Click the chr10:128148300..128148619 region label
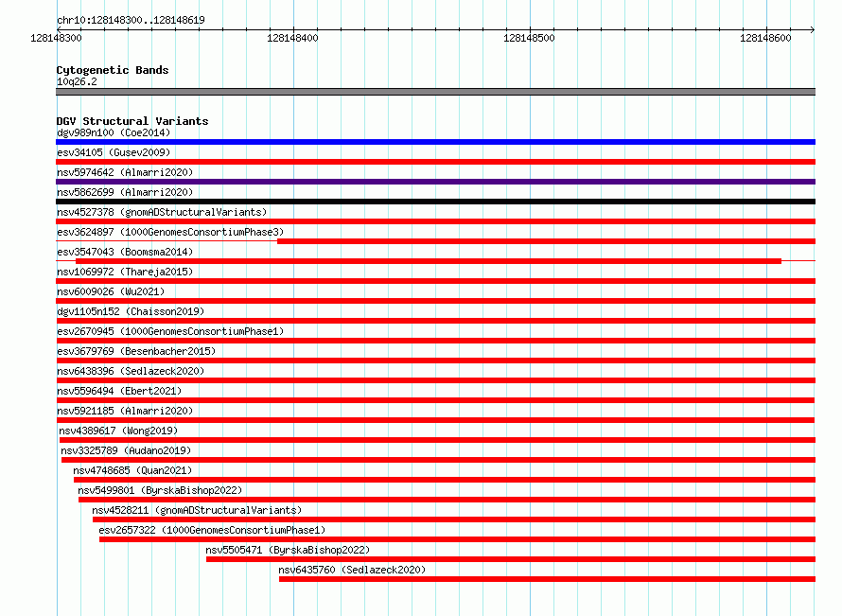Image resolution: width=842 pixels, height=616 pixels. pyautogui.click(x=131, y=20)
